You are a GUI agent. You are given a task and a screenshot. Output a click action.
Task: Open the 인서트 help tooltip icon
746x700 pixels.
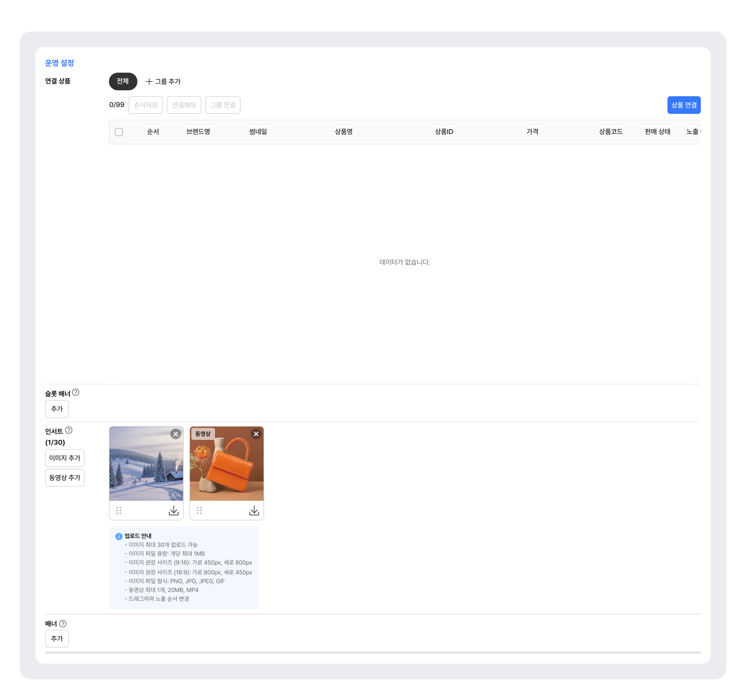click(69, 430)
